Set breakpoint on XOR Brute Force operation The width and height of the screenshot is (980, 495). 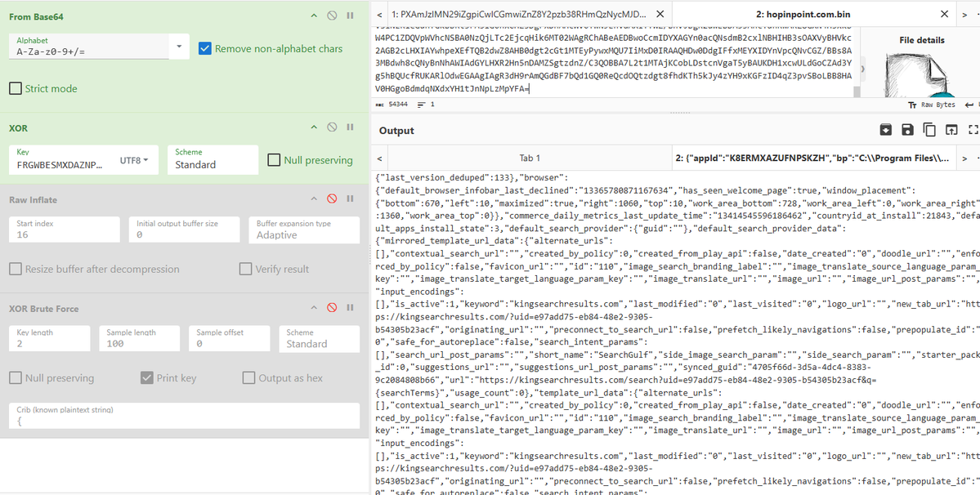pyautogui.click(x=350, y=308)
